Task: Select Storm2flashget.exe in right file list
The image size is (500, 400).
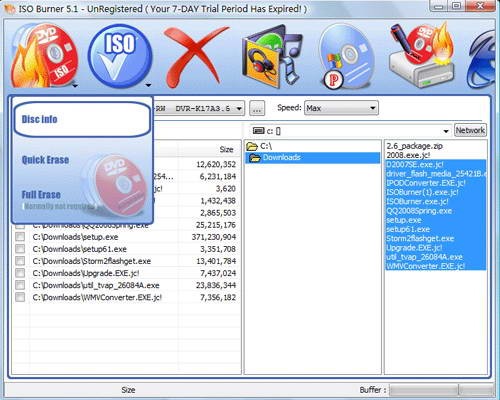Action: 435,239
